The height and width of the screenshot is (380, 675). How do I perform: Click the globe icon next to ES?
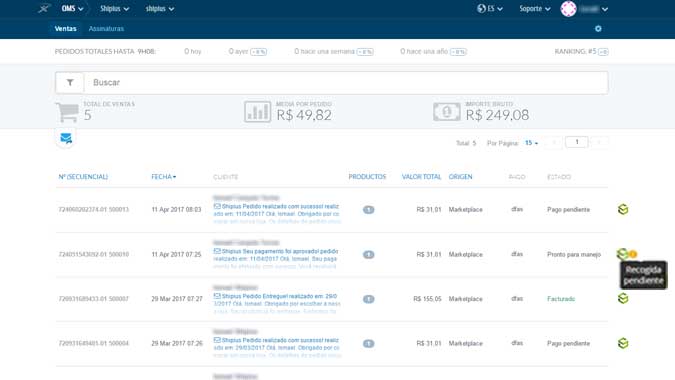point(481,9)
